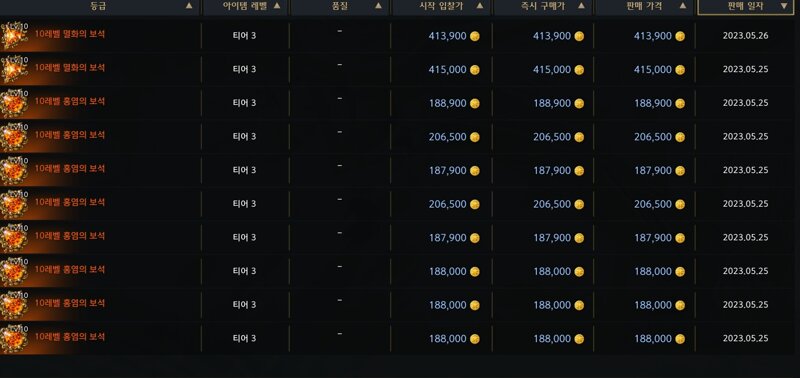Select the row with 2023.05.26 sale date

(398, 36)
